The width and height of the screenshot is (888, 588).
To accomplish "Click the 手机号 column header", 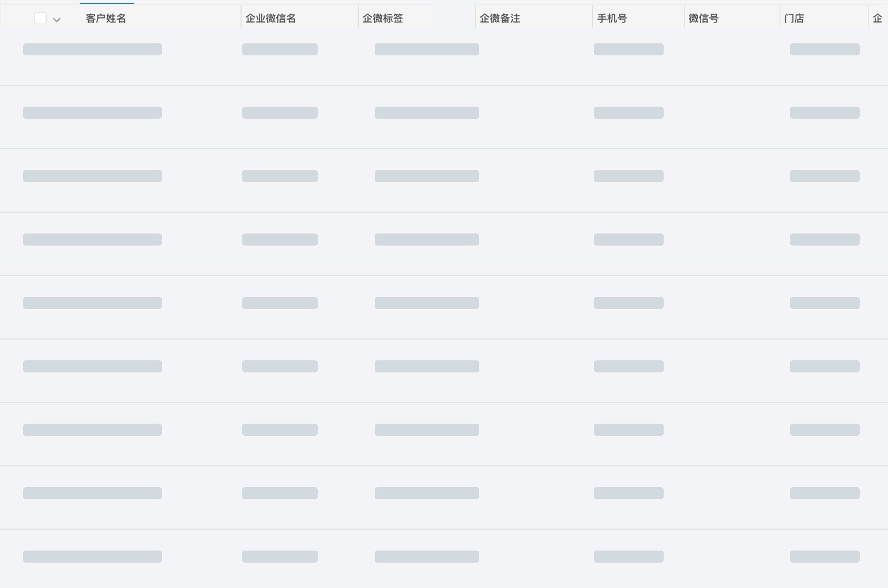I will [612, 18].
